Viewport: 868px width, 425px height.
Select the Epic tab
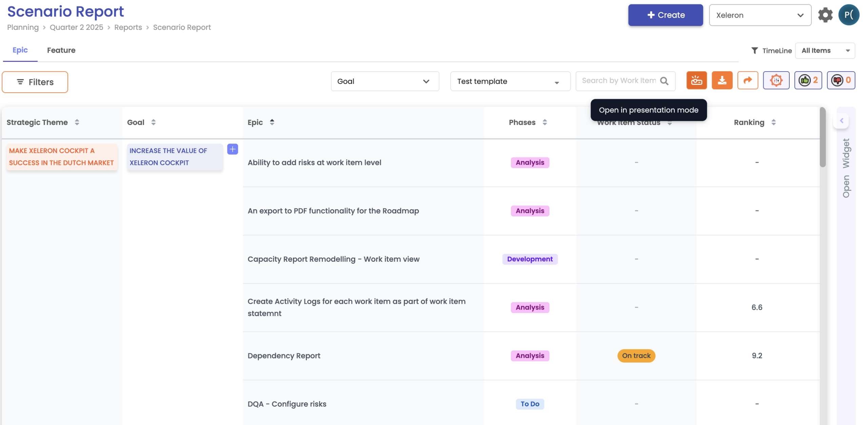(x=20, y=50)
